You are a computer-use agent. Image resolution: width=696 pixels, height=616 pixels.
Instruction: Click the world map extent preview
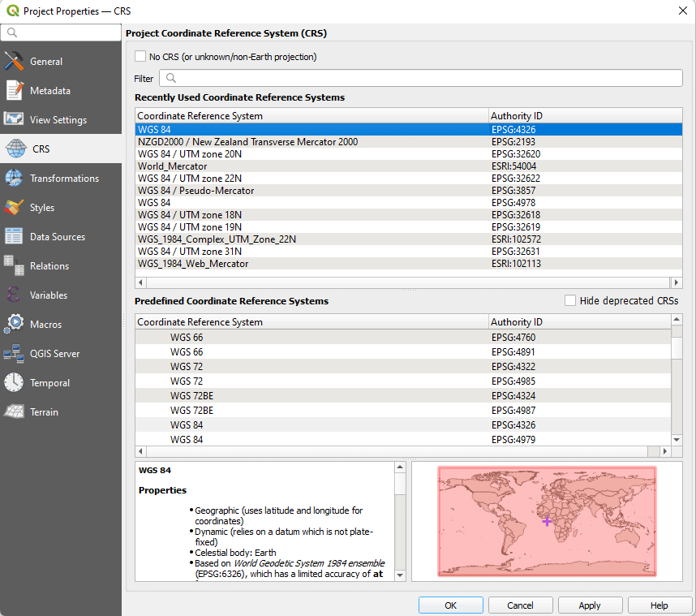pyautogui.click(x=547, y=521)
